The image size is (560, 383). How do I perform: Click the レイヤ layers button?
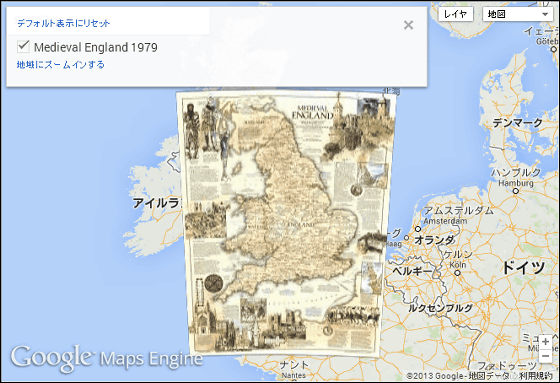pyautogui.click(x=456, y=14)
